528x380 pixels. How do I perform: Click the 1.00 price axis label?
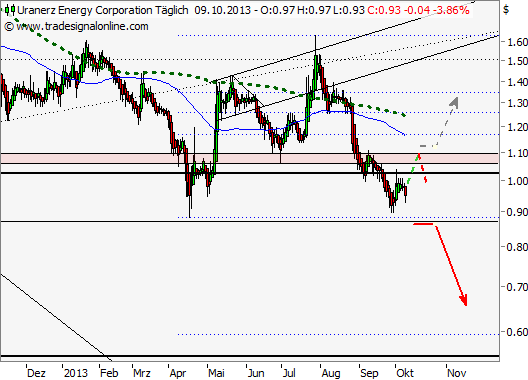tap(517, 181)
